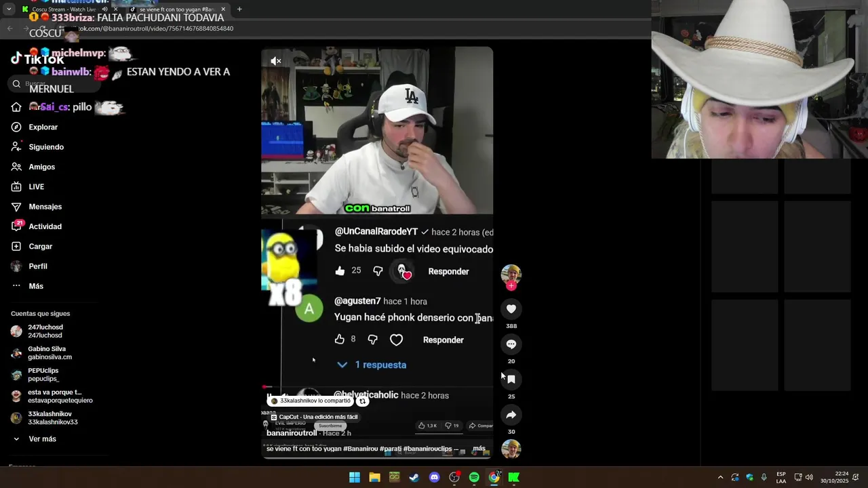Seek on the video progress bar
The height and width of the screenshot is (488, 868).
[377, 388]
